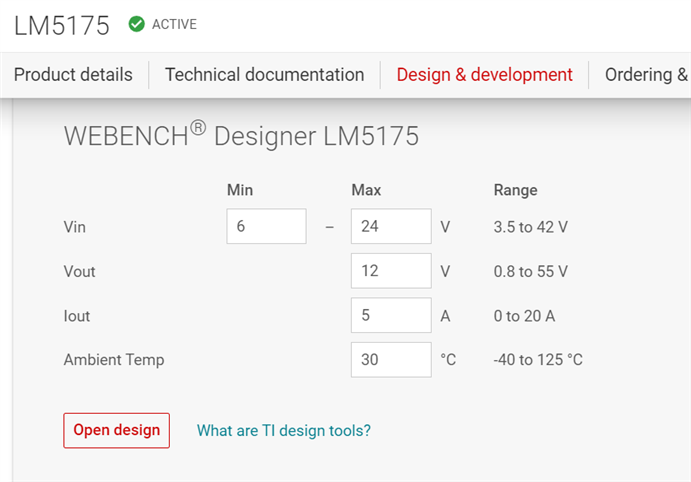Screen dimensions: 691x482
Task: Click the -40 to 125 °C range text
Action: click(538, 360)
